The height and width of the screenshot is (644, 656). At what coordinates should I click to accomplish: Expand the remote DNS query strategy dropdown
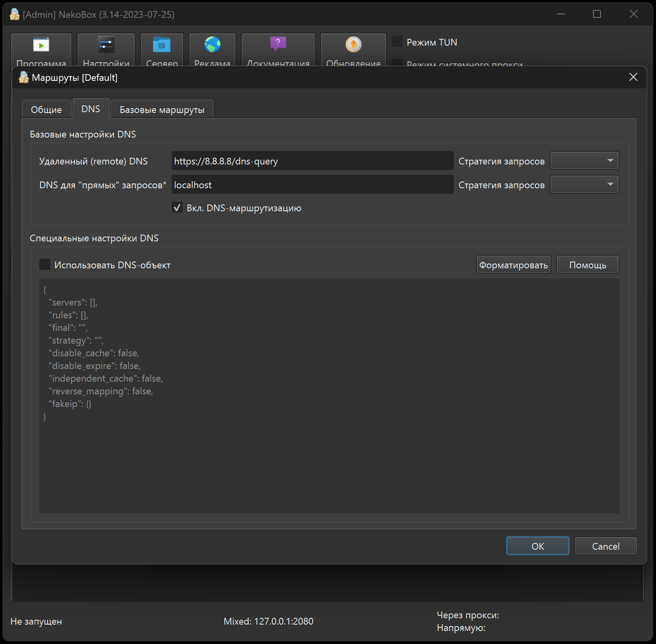(584, 161)
